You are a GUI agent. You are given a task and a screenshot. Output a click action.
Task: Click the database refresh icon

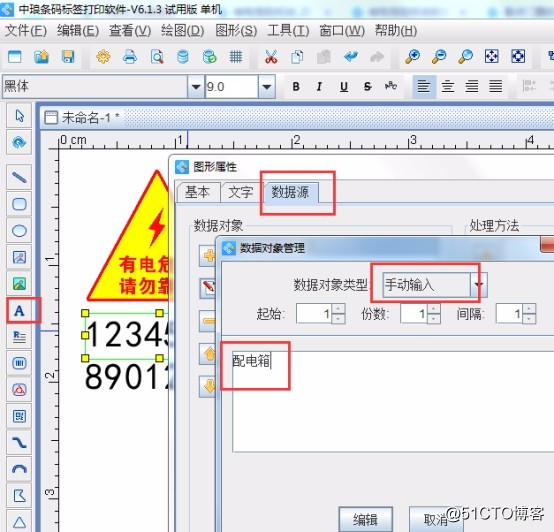click(210, 57)
